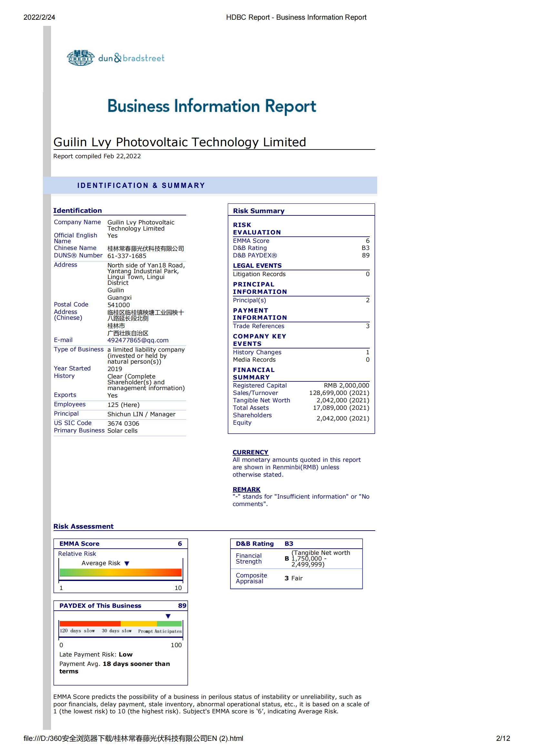
Task: Click the Trade References row
Action: [x=301, y=326]
